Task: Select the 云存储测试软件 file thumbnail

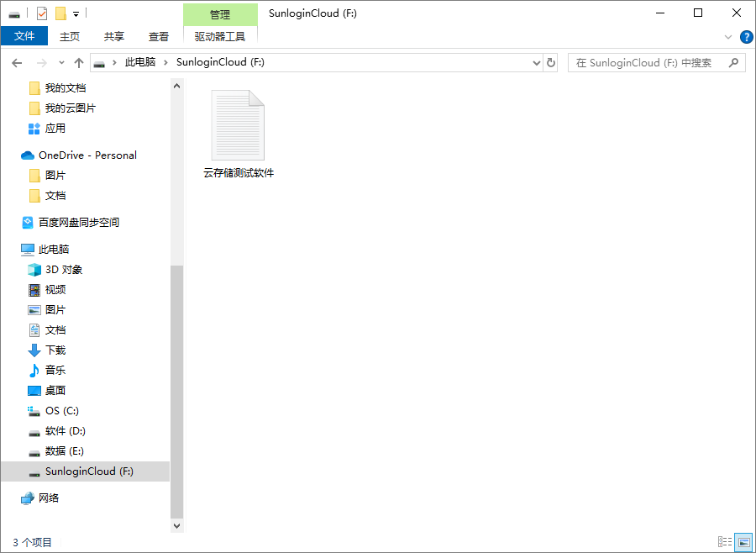Action: (x=238, y=125)
